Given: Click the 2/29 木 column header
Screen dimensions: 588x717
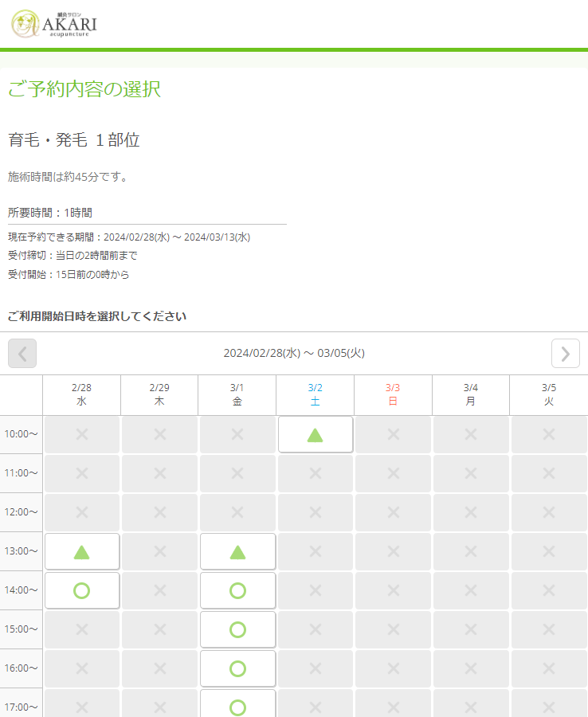Looking at the screenshot, I should pos(159,394).
